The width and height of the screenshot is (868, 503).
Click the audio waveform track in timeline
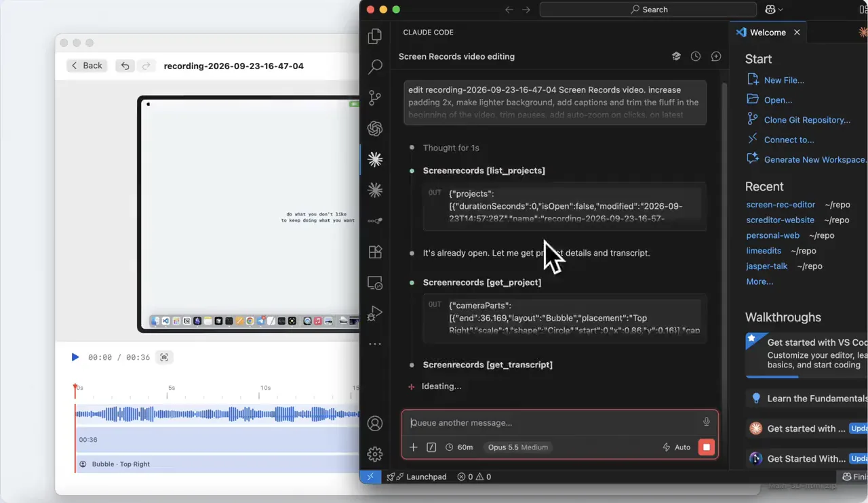pyautogui.click(x=217, y=414)
